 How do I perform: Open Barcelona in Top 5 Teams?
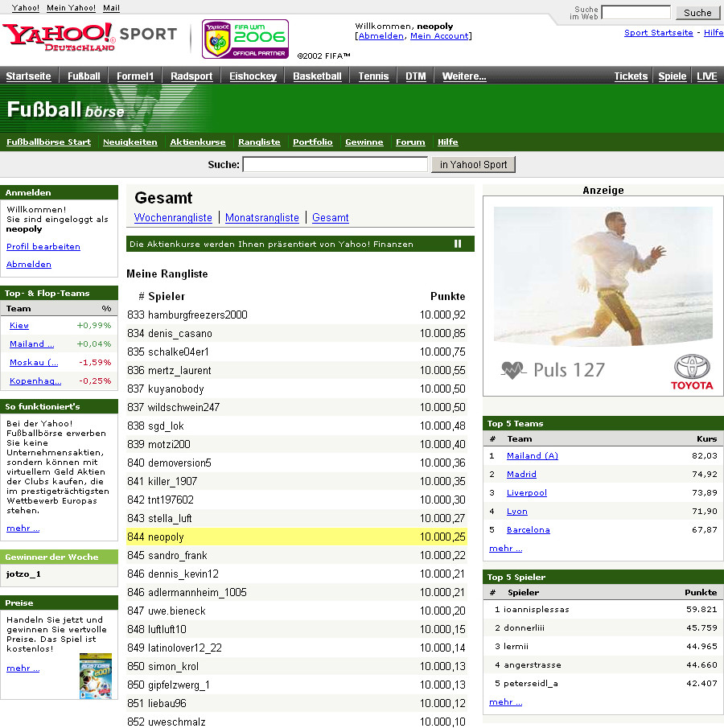pos(528,530)
